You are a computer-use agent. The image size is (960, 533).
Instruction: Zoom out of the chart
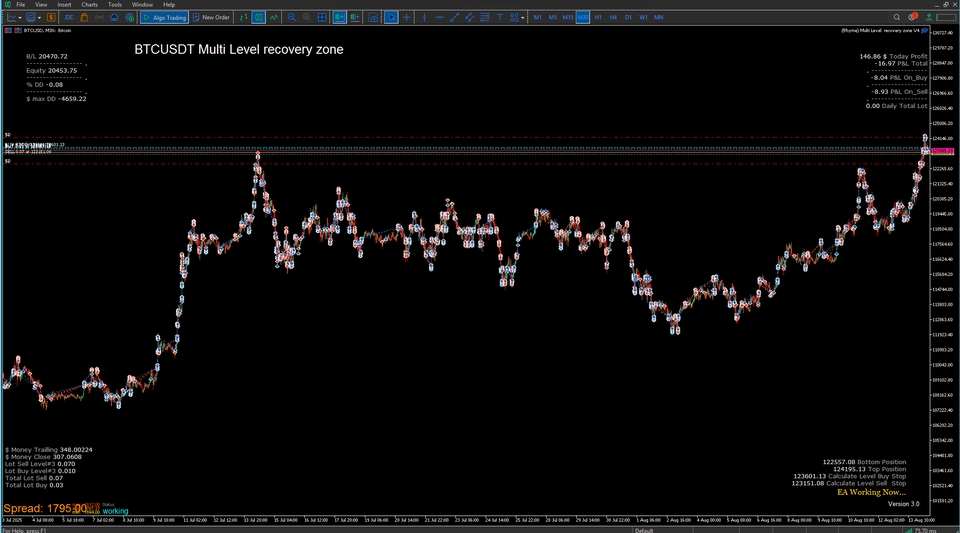(307, 17)
